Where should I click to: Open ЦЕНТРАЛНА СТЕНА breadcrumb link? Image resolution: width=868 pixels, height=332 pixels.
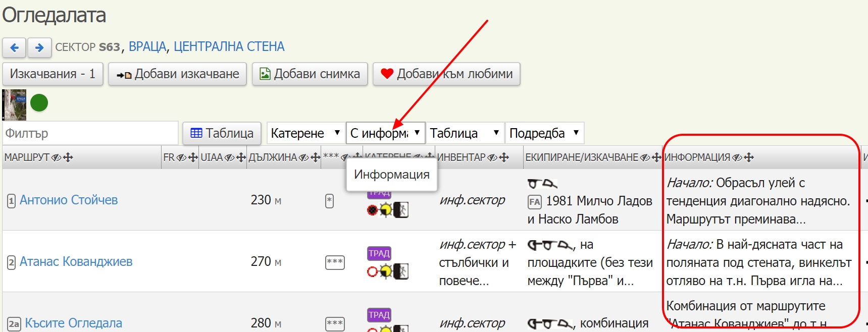tap(229, 47)
